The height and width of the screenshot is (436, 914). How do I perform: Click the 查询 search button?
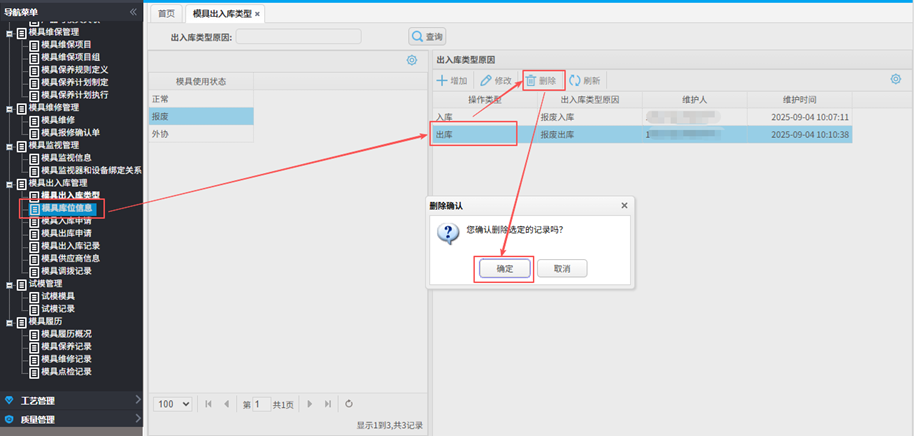427,37
